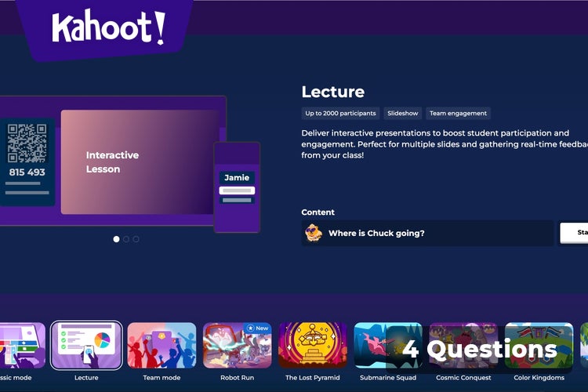Click the Team engagement tag

click(458, 113)
